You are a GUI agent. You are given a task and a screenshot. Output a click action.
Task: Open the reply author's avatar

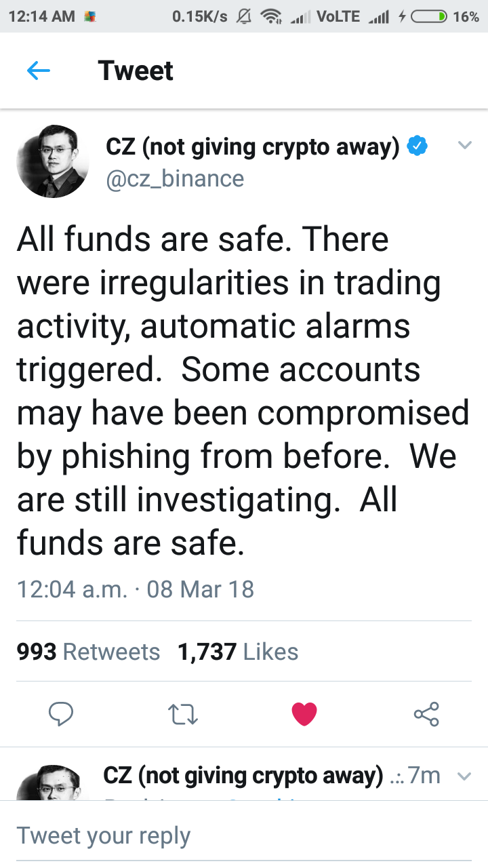click(x=49, y=784)
